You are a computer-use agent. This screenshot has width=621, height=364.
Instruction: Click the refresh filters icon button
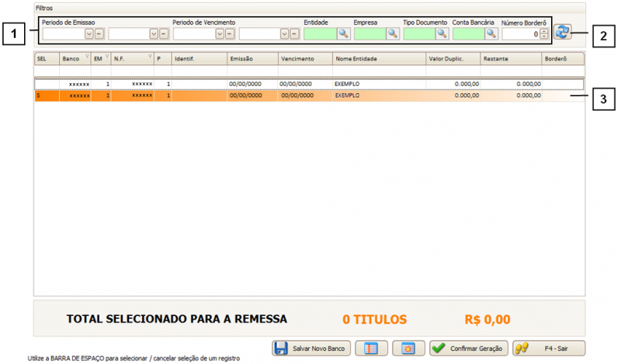click(563, 32)
